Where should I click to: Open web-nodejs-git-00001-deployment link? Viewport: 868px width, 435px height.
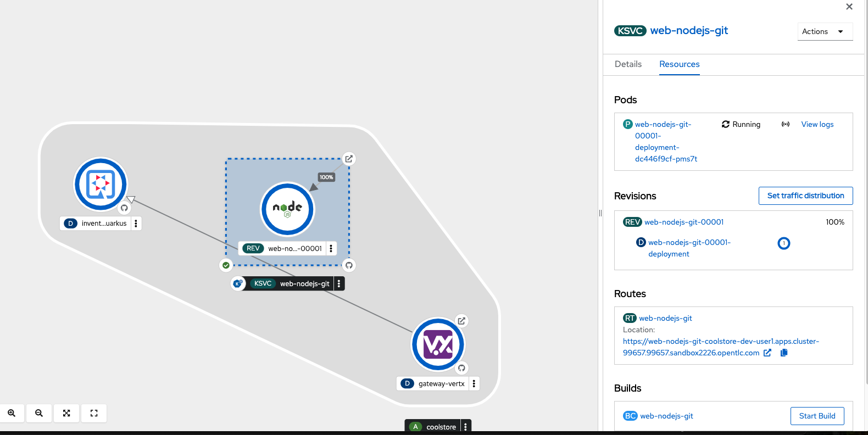(689, 248)
